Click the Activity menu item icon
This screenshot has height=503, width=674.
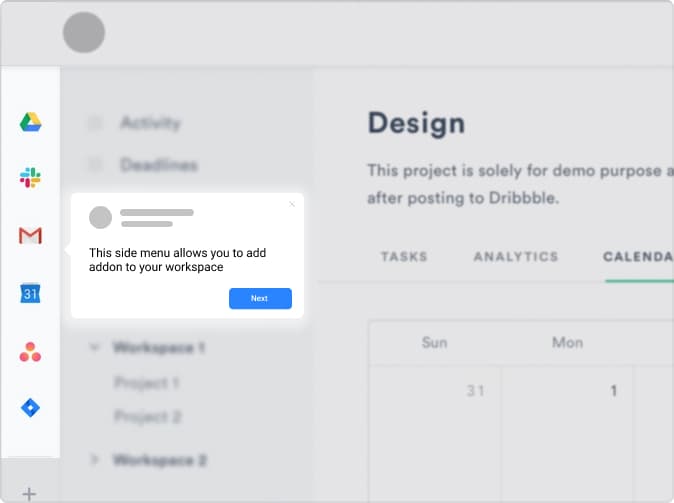pos(95,123)
